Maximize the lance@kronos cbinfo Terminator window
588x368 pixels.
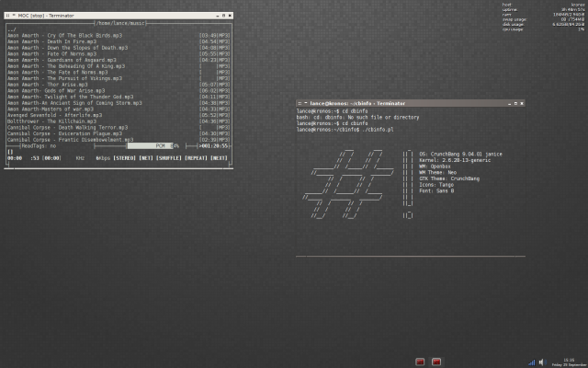pos(515,103)
